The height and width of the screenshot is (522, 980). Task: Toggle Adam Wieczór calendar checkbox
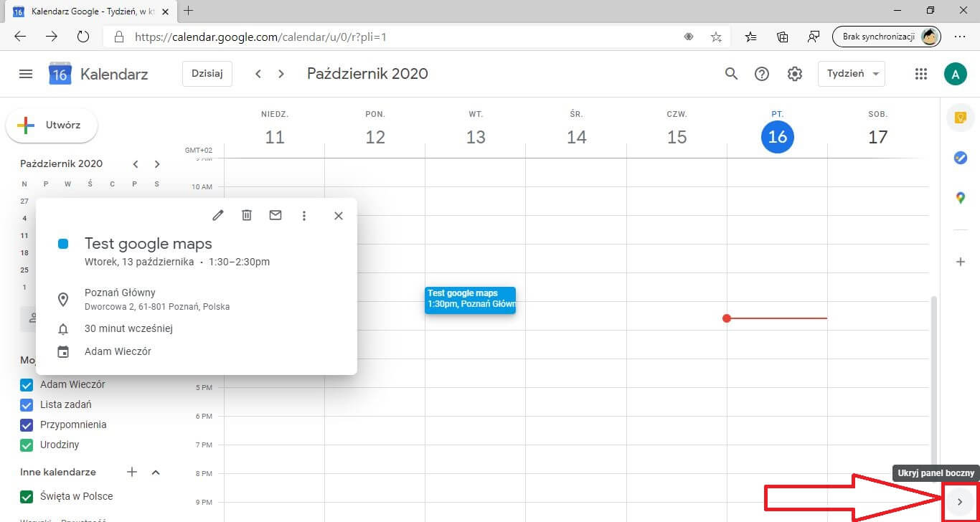click(27, 384)
